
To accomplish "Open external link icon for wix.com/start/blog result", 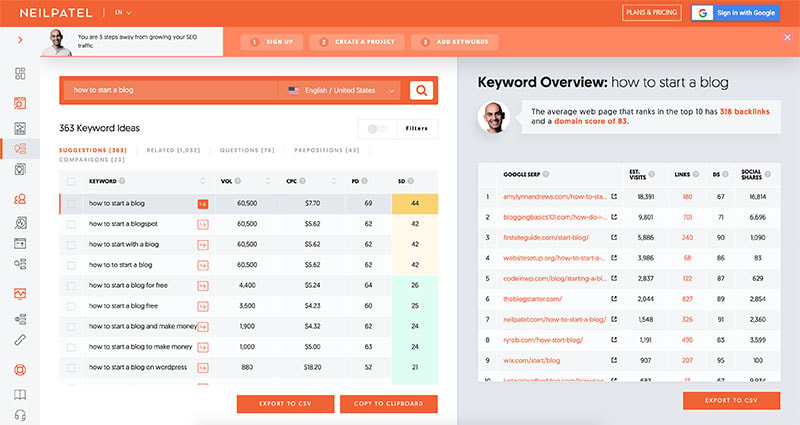I will (x=614, y=360).
